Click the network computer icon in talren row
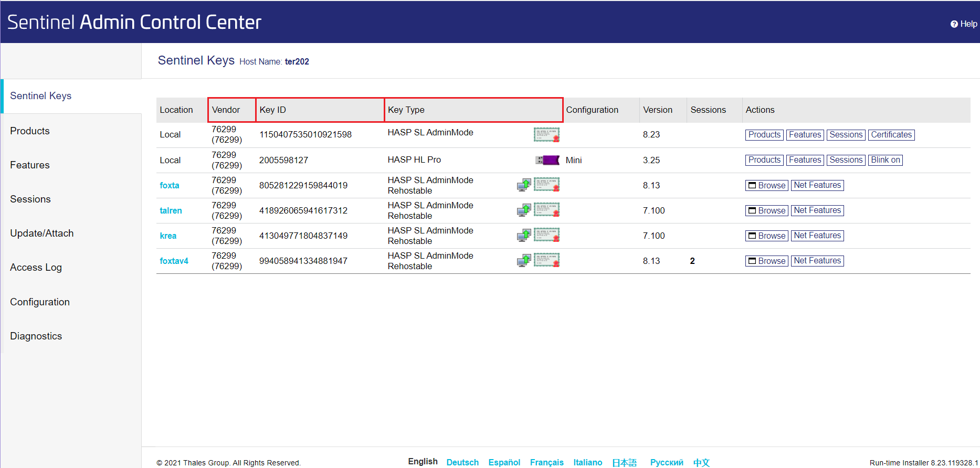Screen dimensions: 980x468 click(x=524, y=210)
